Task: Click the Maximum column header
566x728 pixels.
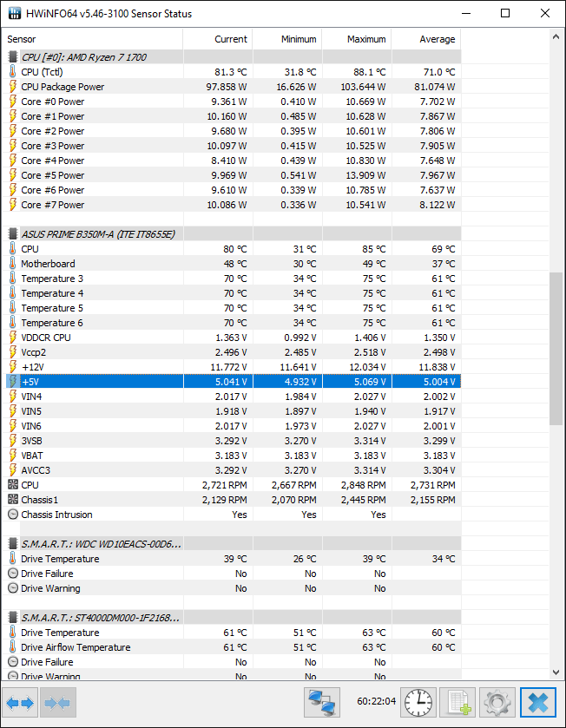Action: (357, 39)
